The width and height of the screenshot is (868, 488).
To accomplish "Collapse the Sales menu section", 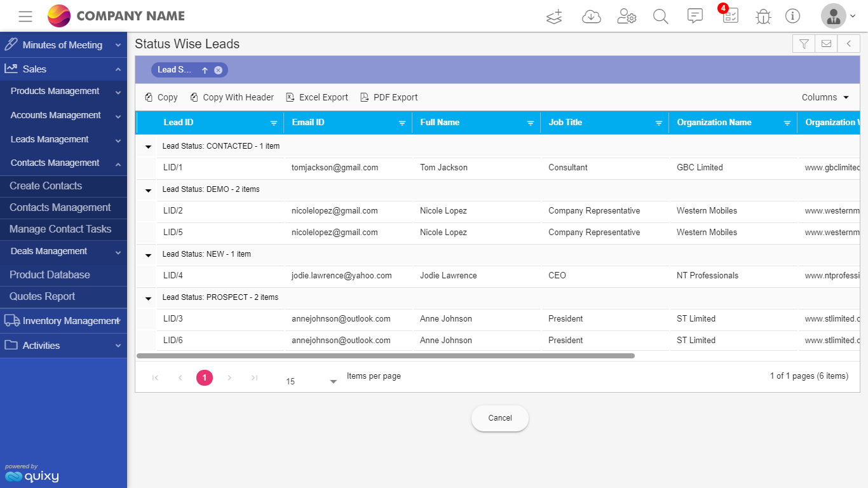I will click(64, 69).
